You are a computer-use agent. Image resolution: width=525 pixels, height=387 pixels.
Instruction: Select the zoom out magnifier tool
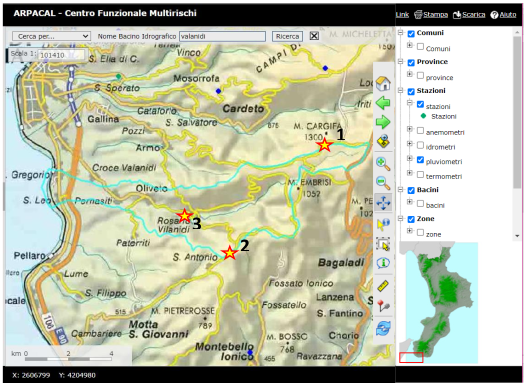pos(383,183)
